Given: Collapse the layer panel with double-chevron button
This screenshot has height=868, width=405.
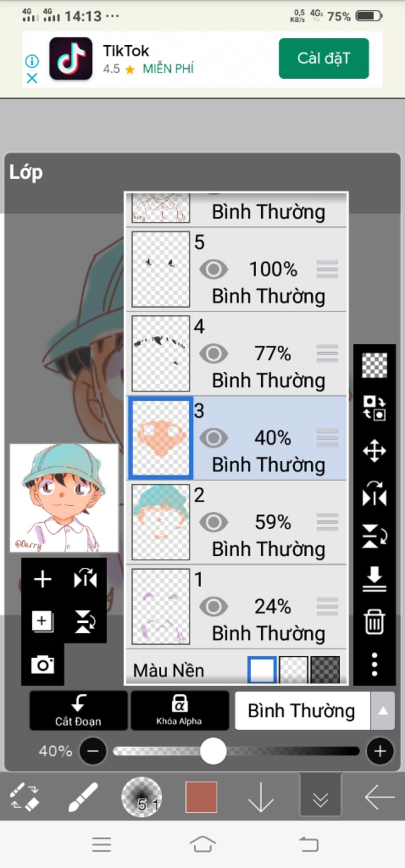Looking at the screenshot, I should 320,797.
